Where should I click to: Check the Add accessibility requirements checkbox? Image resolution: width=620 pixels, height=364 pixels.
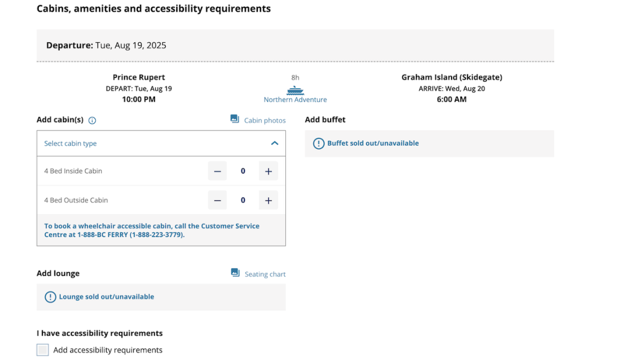(x=43, y=349)
